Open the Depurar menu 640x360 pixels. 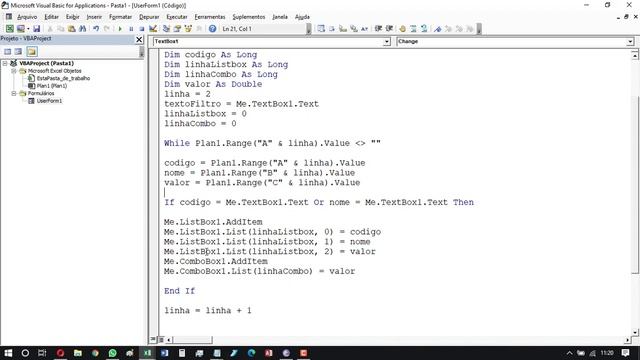(149, 17)
